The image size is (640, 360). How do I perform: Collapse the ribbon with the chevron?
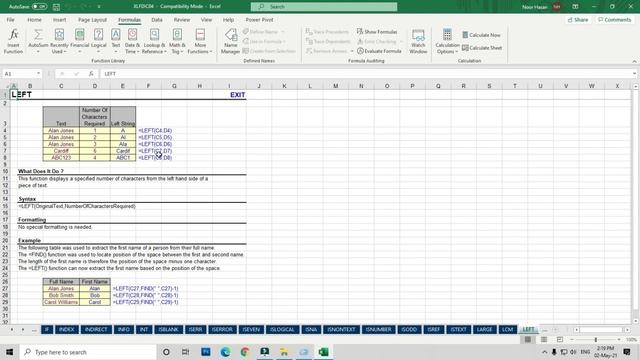pos(634,61)
